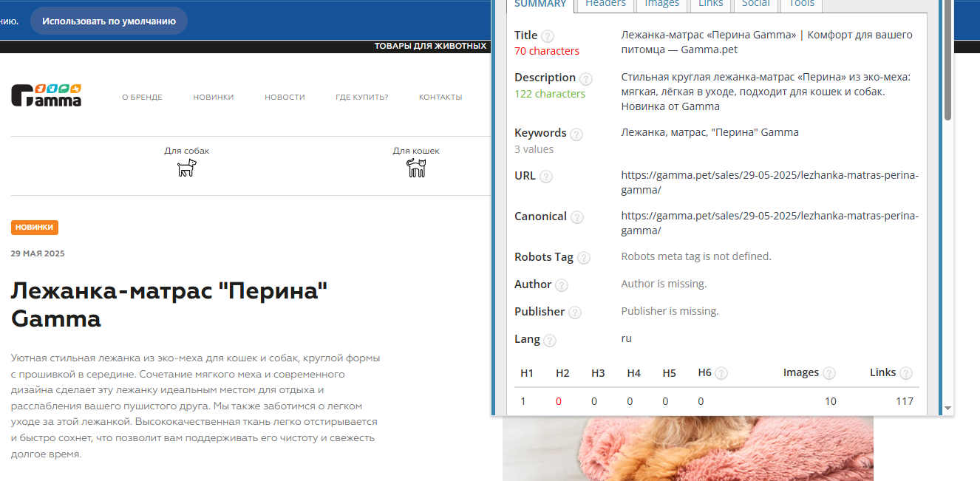Switch to the Social tab
980x481 pixels.
(755, 4)
